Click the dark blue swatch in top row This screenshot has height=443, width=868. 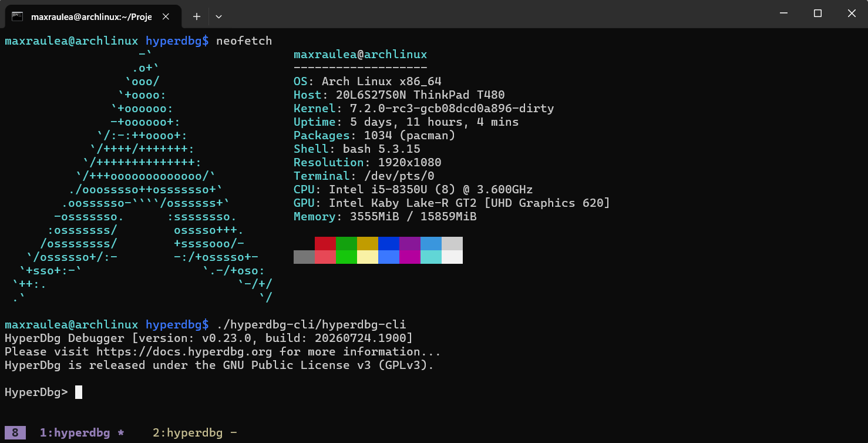389,244
